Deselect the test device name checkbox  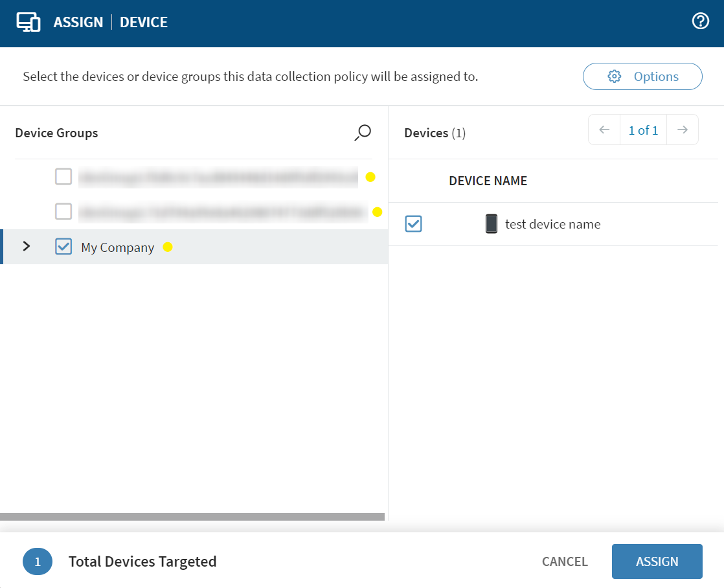tap(413, 224)
